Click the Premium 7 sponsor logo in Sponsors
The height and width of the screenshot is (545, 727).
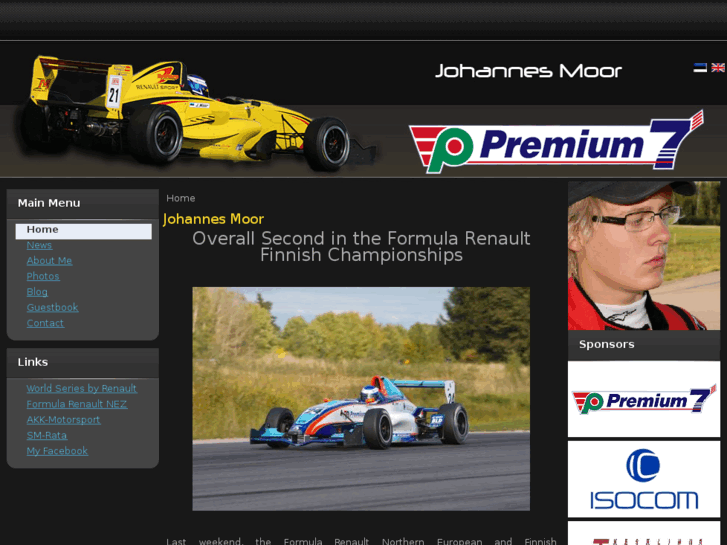point(644,399)
